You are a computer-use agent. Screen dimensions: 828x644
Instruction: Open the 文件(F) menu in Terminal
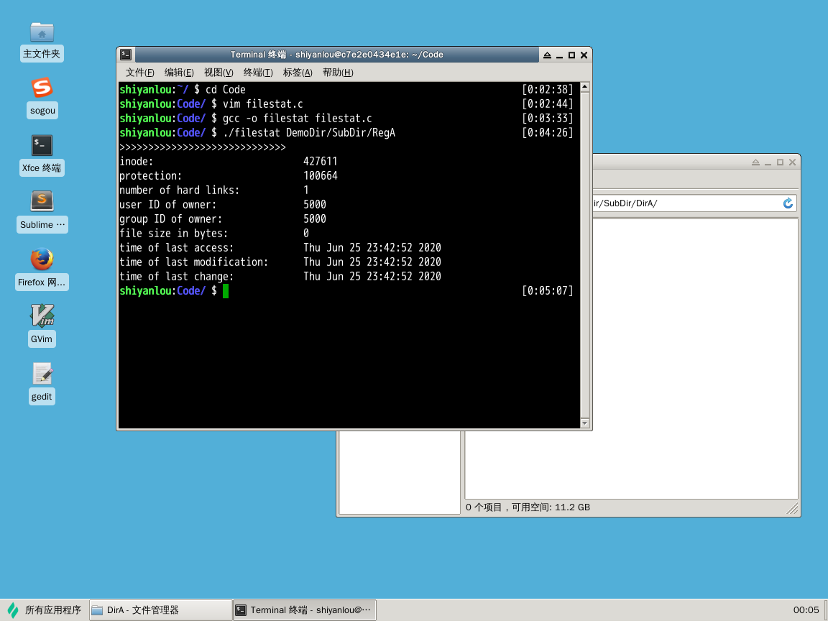(140, 73)
